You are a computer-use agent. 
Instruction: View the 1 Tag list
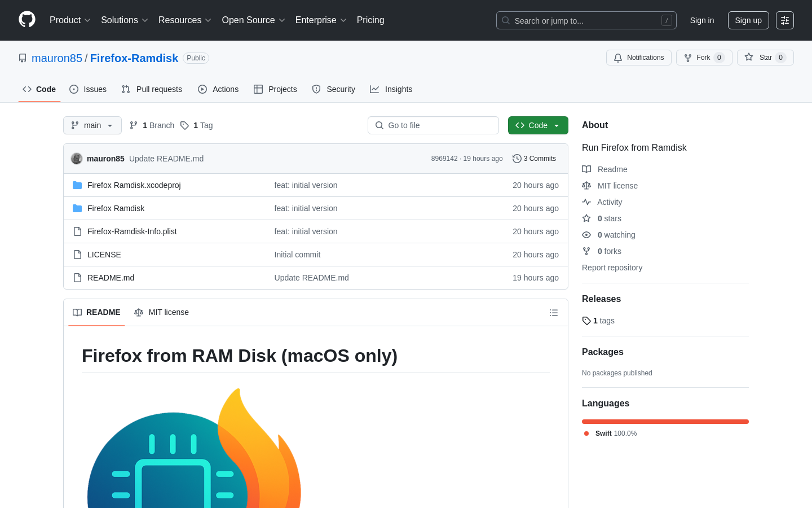pos(197,125)
